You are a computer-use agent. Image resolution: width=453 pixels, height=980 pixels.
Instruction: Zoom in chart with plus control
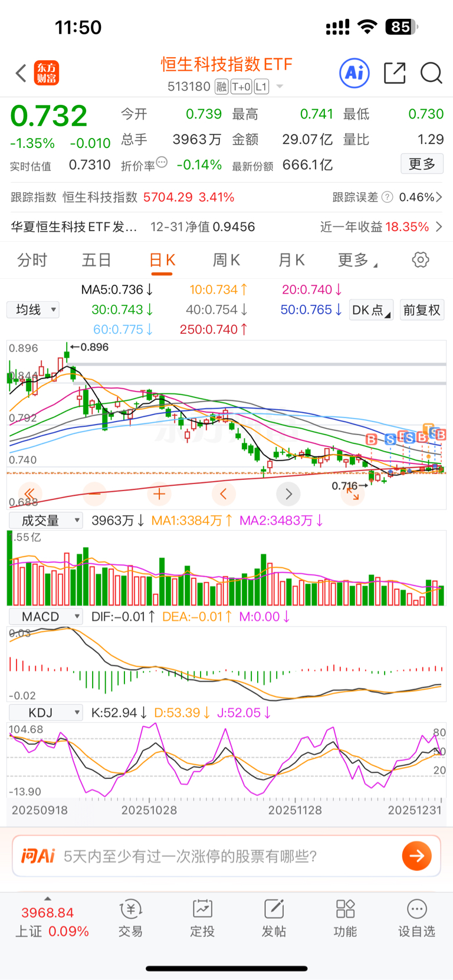[159, 494]
